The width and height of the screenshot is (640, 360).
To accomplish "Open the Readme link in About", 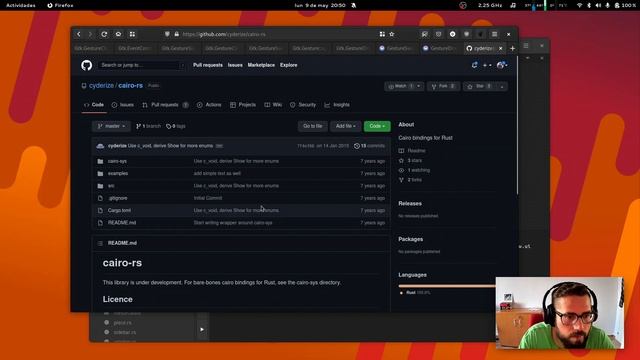I will 412,151.
